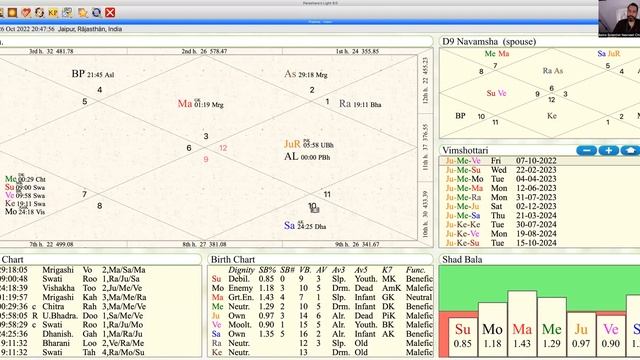Click the Dignity column header

[x=241, y=270]
